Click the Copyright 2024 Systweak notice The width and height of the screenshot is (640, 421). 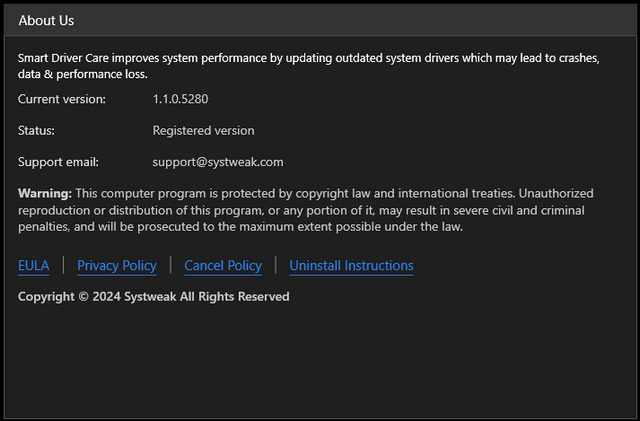point(153,297)
